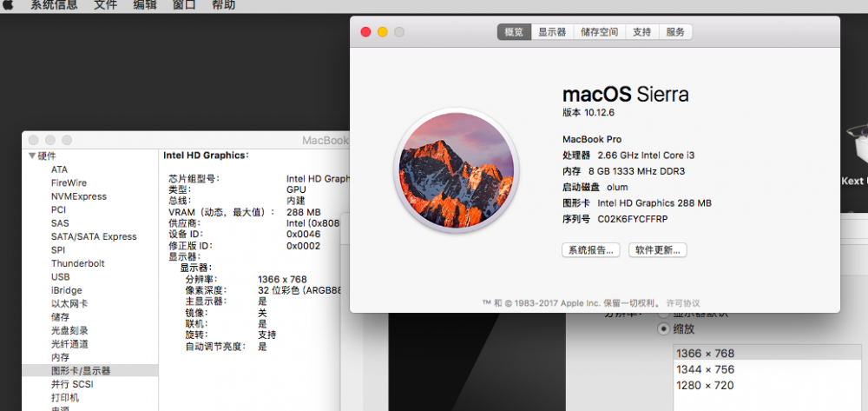The height and width of the screenshot is (411, 868).
Task: Switch to the 服务 tab
Action: [675, 32]
